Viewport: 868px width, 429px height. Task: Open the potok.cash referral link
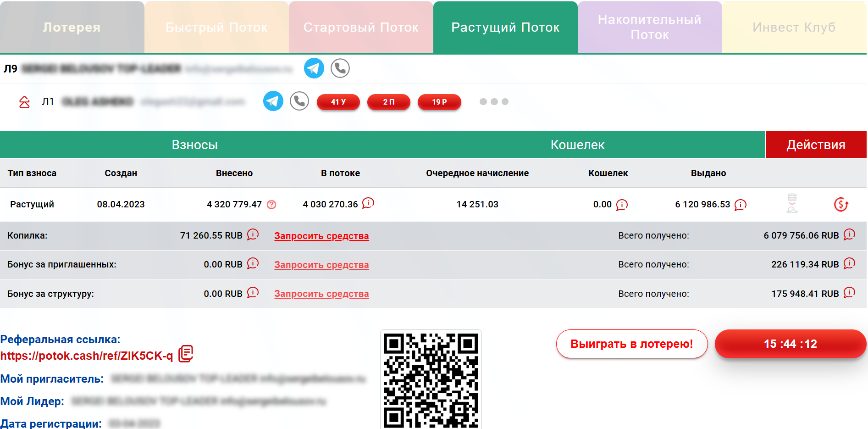point(87,356)
